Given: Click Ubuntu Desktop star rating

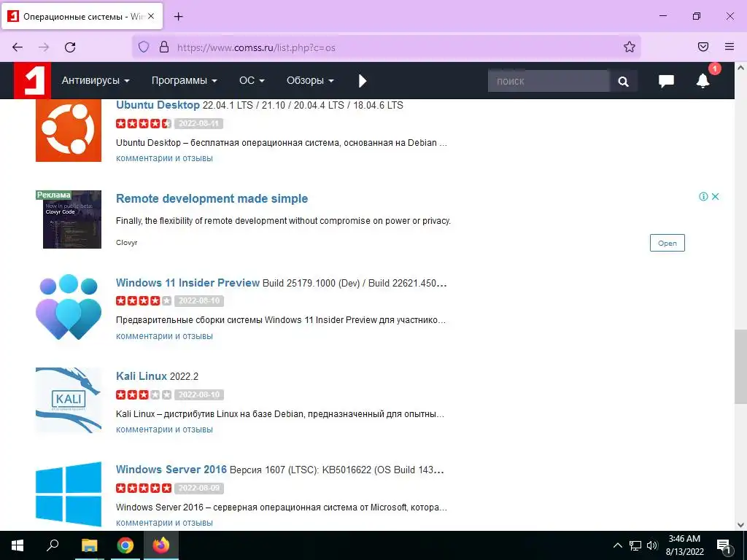Looking at the screenshot, I should 144,123.
